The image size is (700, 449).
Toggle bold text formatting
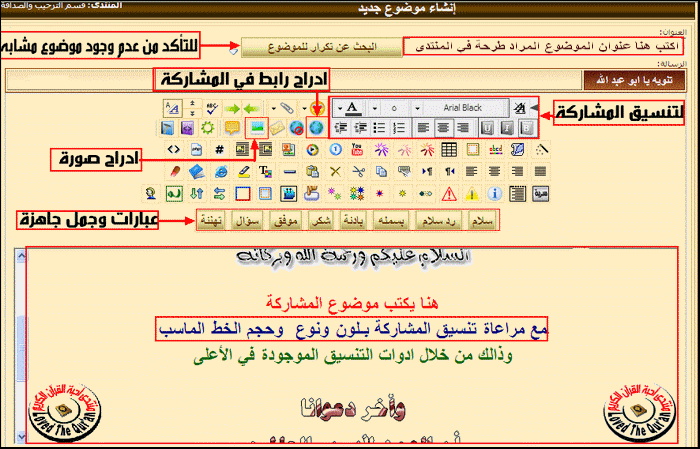pos(525,127)
